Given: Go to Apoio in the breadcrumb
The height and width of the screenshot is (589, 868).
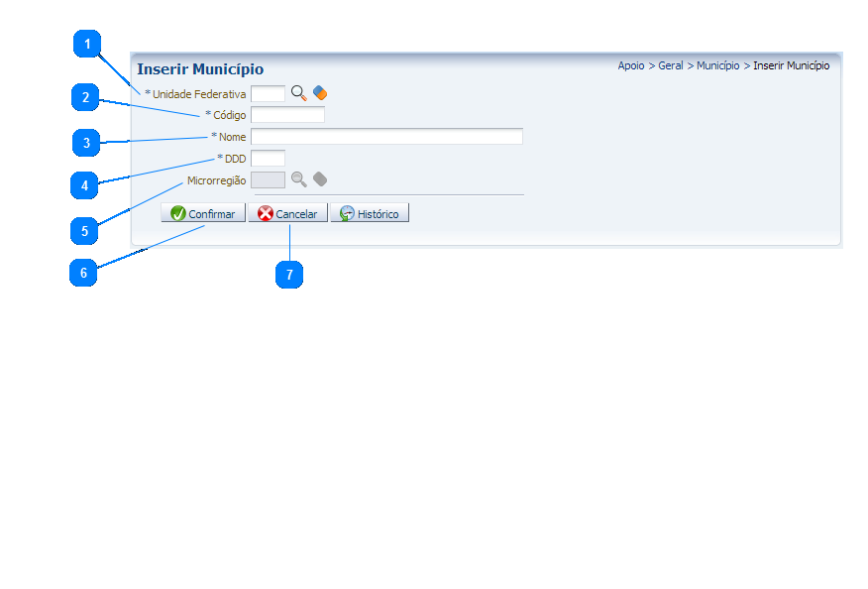Looking at the screenshot, I should point(631,66).
